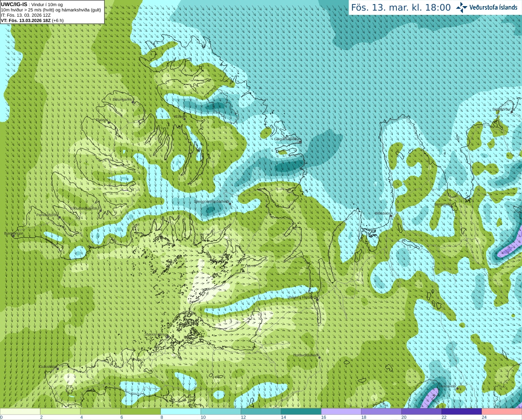Click the above 24 m/s pink legend swatch
The height and width of the screenshot is (420, 522).
(x=502, y=411)
